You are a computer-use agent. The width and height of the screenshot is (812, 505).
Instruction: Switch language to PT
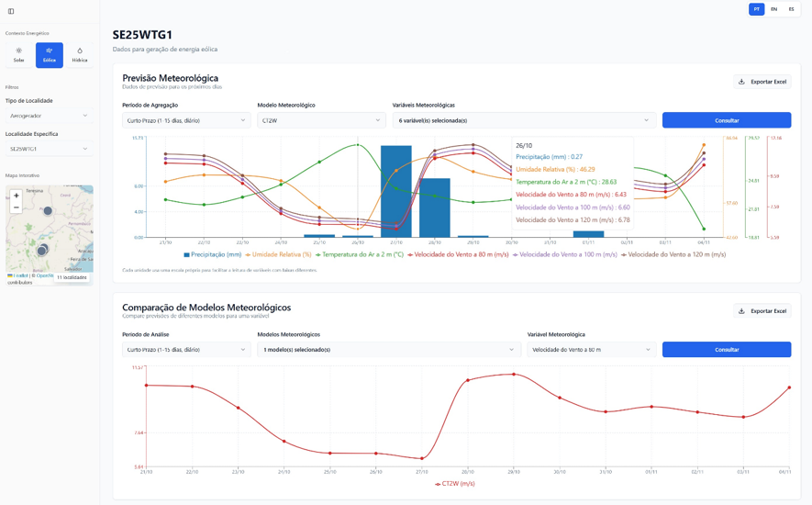tap(757, 9)
